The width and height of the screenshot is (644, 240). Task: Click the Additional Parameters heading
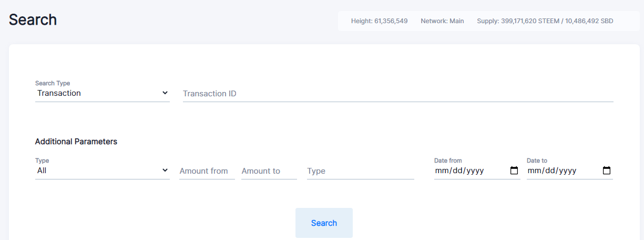[x=76, y=142]
